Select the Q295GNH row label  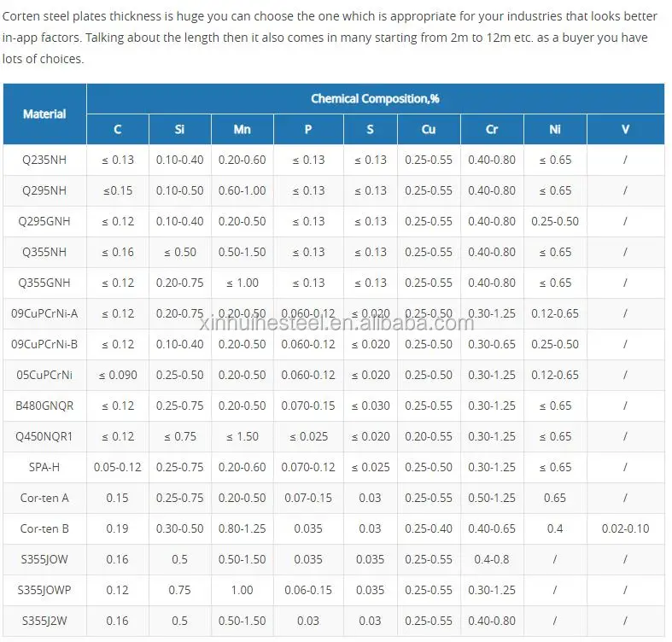pyautogui.click(x=44, y=221)
